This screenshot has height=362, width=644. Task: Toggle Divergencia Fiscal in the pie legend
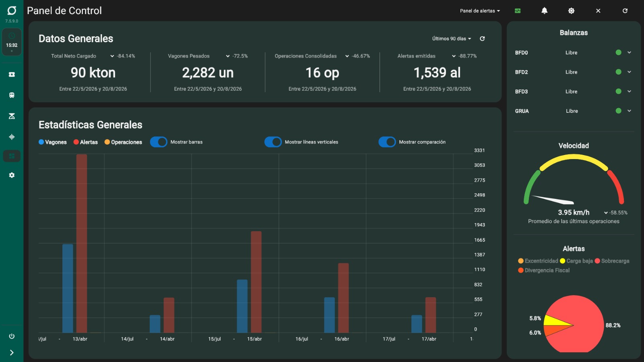point(544,270)
